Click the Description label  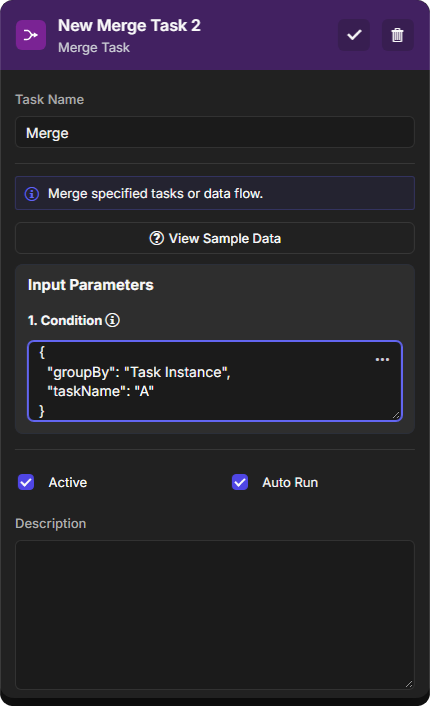pyautogui.click(x=50, y=524)
